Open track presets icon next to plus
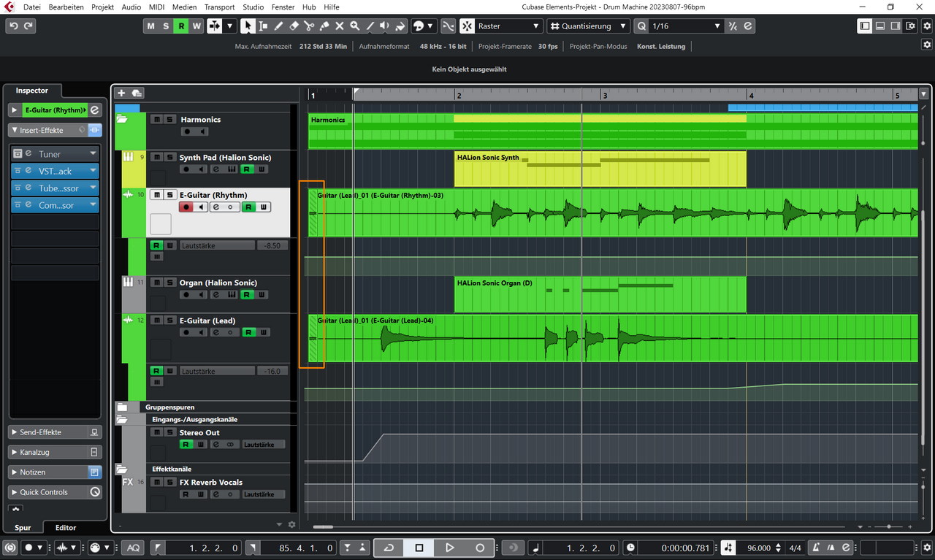Screen dimensions: 935x560 coord(137,93)
